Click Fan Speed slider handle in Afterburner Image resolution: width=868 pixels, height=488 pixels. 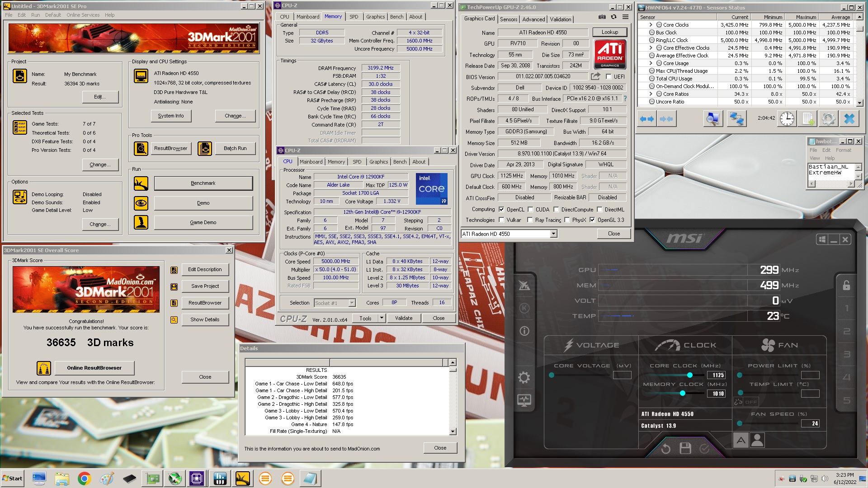point(740,423)
